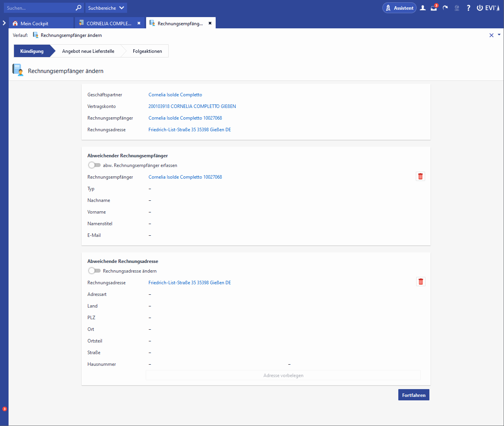Toggle Rechnungsadresse ändern switch

pyautogui.click(x=94, y=271)
